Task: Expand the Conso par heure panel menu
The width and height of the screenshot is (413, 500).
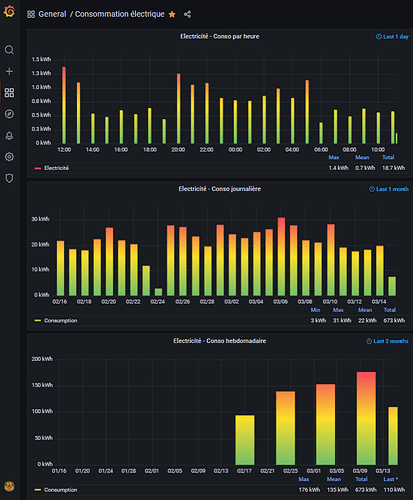Action: [219, 36]
